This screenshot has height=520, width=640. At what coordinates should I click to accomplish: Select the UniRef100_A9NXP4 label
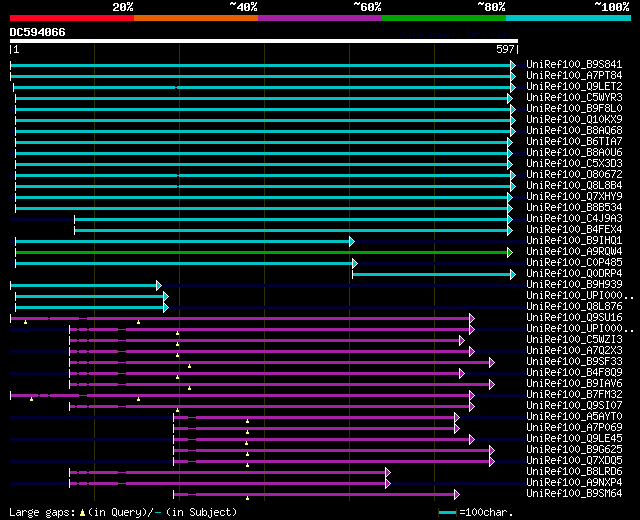[574, 483]
